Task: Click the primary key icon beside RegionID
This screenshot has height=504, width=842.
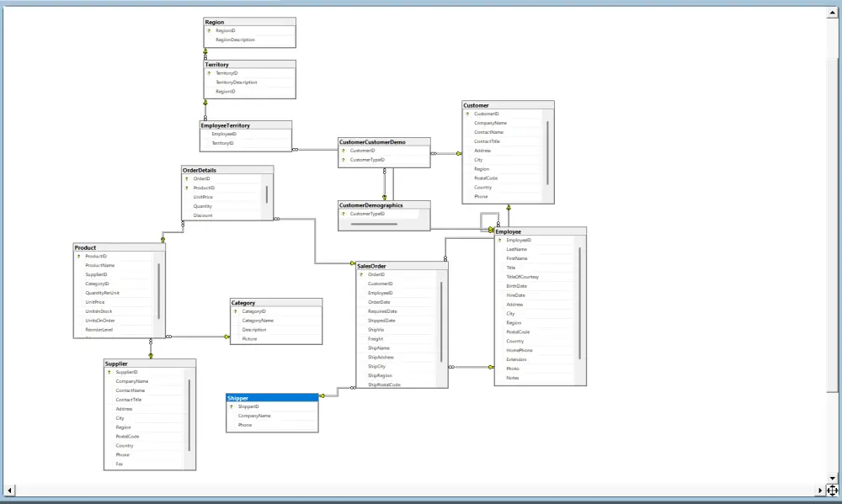Action: coord(208,30)
